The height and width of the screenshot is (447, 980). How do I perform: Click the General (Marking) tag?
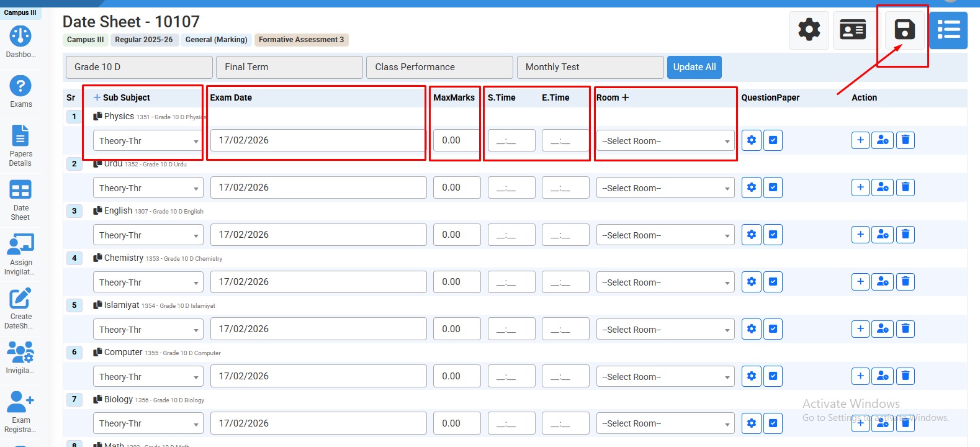(217, 40)
